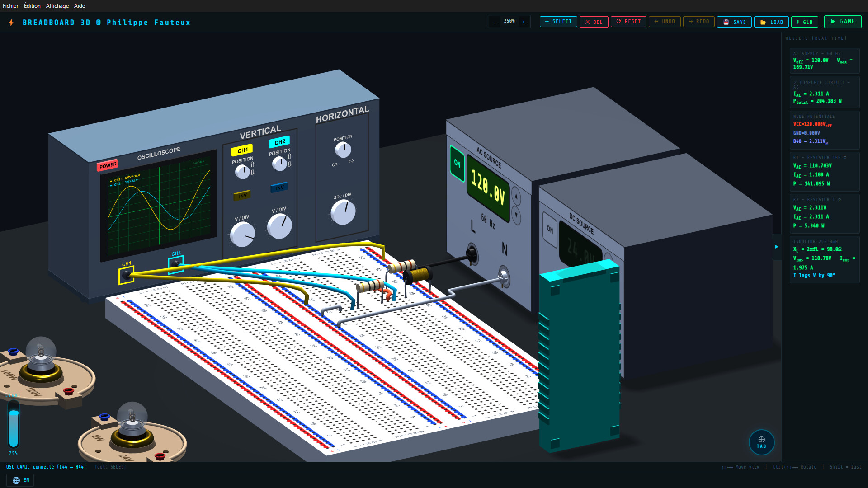Start GAME mode with play button

[842, 22]
